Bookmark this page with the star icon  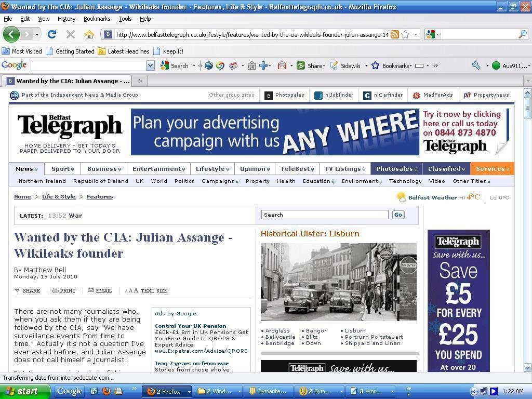pos(405,34)
